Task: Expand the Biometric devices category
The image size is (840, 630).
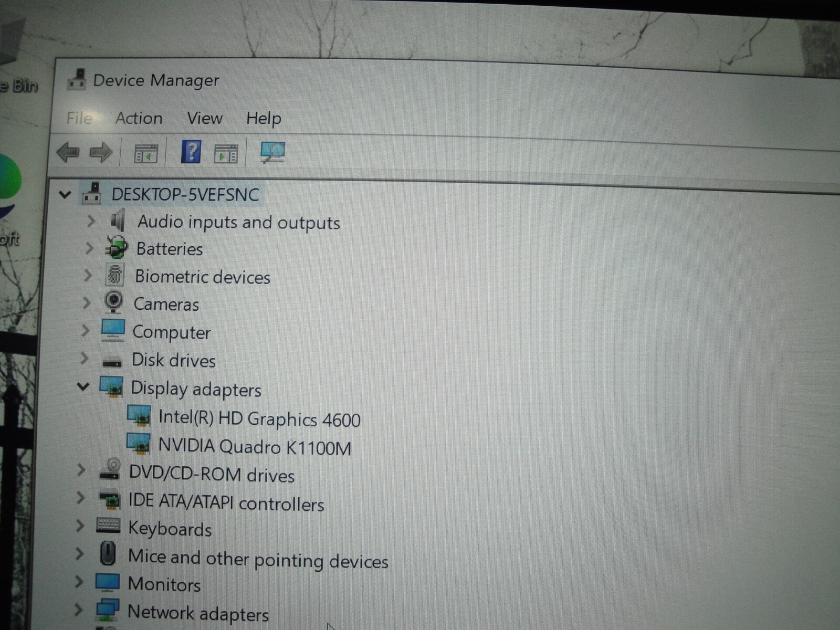Action: 88,275
